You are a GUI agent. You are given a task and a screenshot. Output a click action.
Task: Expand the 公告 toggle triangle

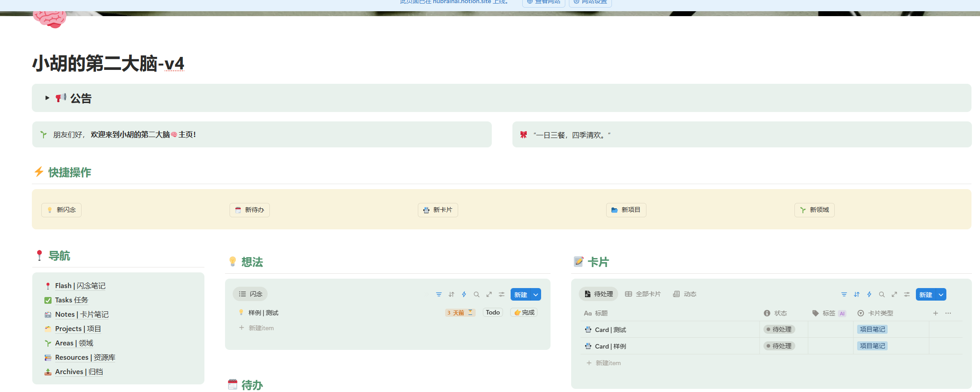[47, 98]
